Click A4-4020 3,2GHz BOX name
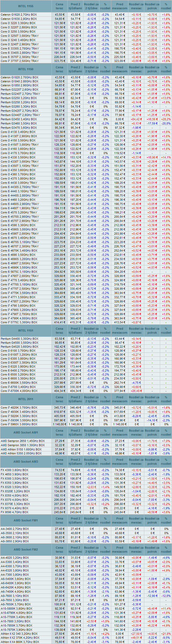Screen dimensions: 172x644 point(15,558)
